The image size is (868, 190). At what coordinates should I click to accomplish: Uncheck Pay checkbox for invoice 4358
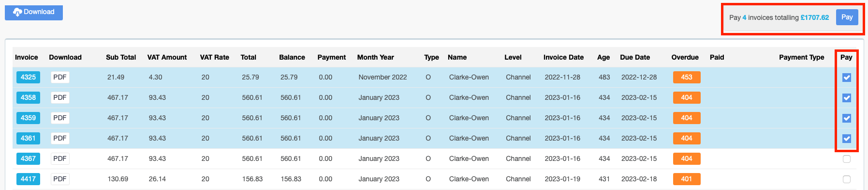click(847, 98)
